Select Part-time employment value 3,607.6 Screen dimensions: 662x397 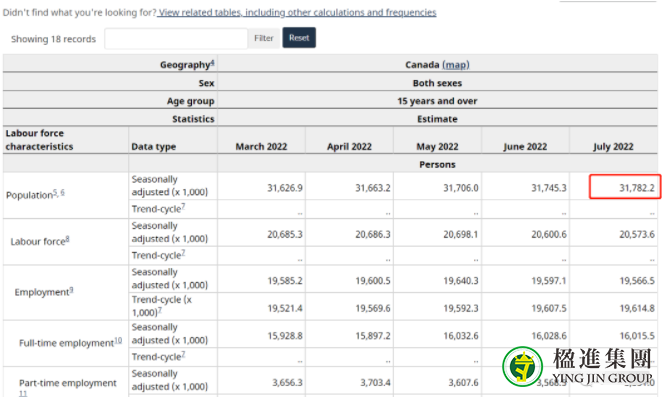(464, 382)
